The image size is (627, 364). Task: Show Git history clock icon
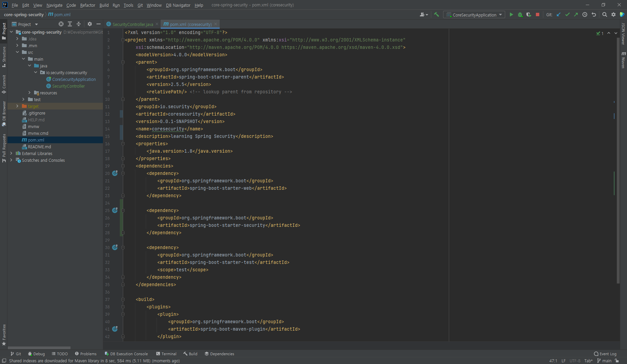[585, 14]
